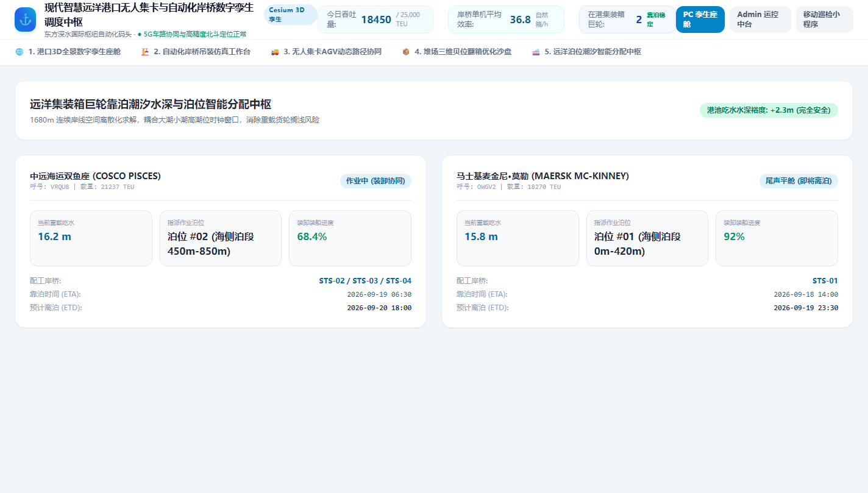The height and width of the screenshot is (493, 868).
Task: Click the green 靠泊稳定 status text
Action: tap(656, 20)
